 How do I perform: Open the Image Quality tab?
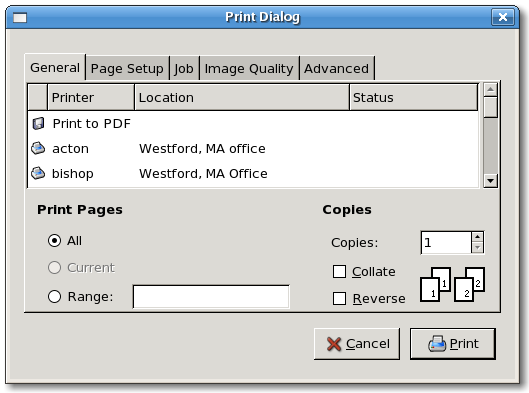point(249,68)
